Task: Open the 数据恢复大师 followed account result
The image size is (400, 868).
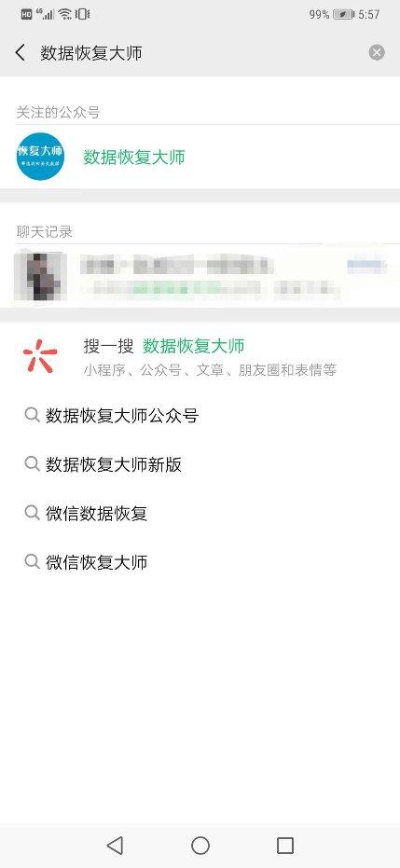Action: (200, 157)
